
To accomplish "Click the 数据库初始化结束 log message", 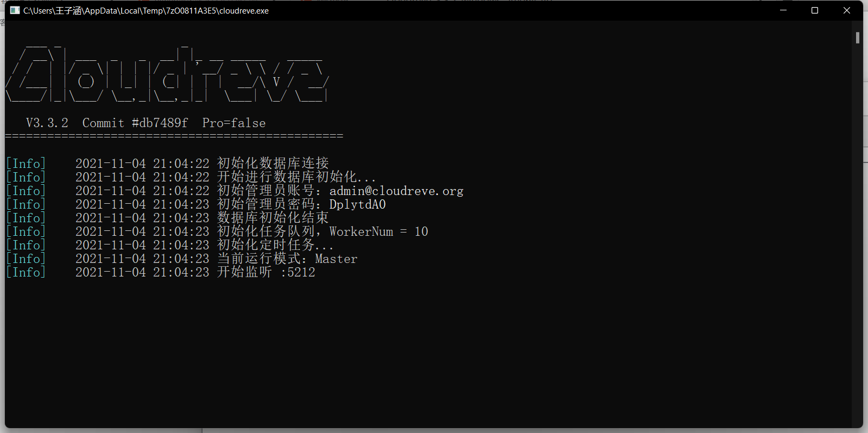I will click(273, 218).
